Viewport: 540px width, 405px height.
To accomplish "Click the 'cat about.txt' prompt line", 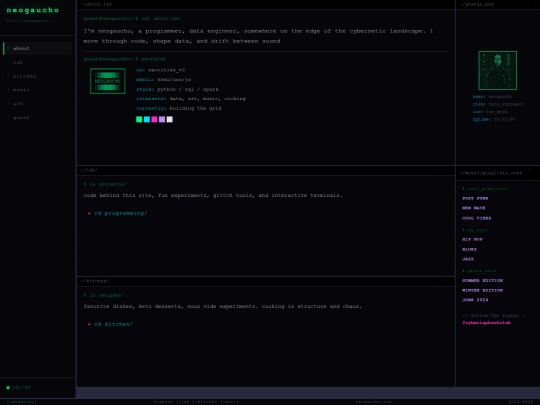I will [132, 19].
